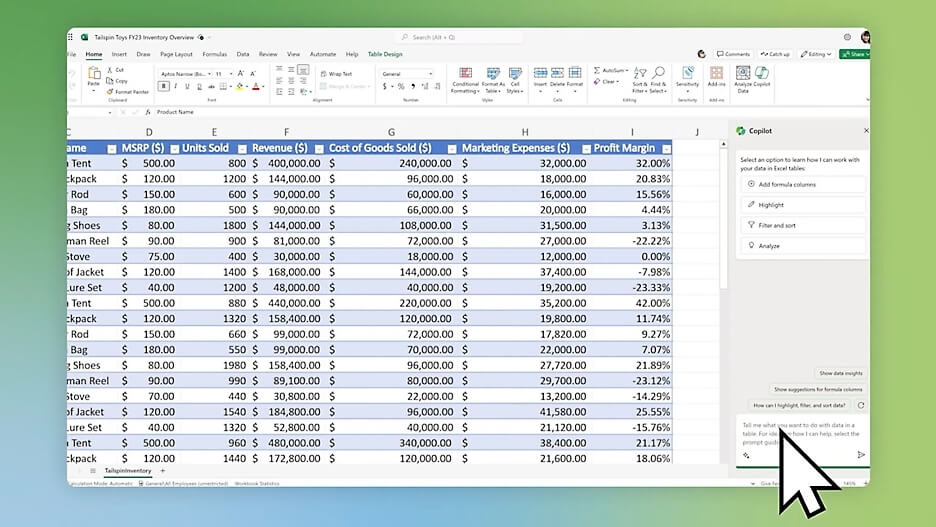This screenshot has height=527, width=936.
Task: Click the Increase Font Size icon
Action: pyautogui.click(x=241, y=73)
